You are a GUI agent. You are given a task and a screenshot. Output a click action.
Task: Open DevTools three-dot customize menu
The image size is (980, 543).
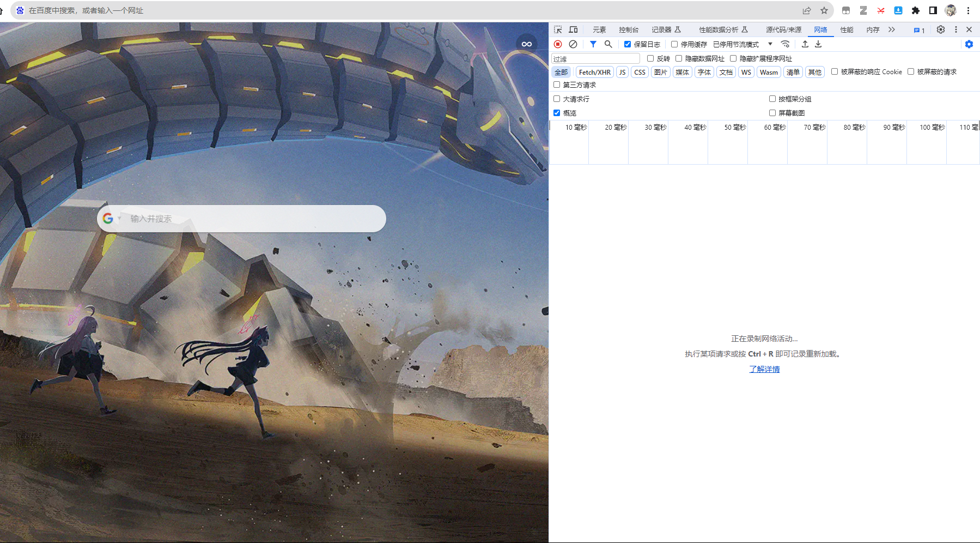pos(956,29)
